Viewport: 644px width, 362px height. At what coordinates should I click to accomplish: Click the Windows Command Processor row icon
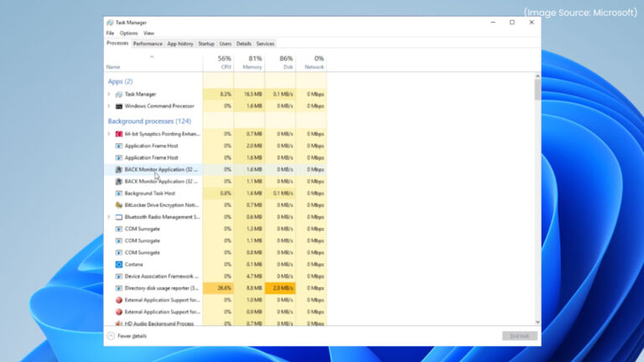(x=119, y=106)
